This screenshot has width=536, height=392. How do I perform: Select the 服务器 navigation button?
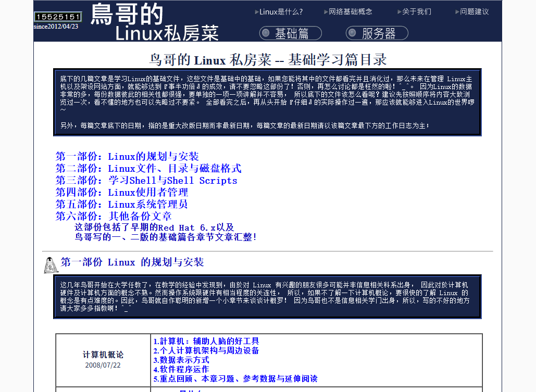tap(377, 33)
